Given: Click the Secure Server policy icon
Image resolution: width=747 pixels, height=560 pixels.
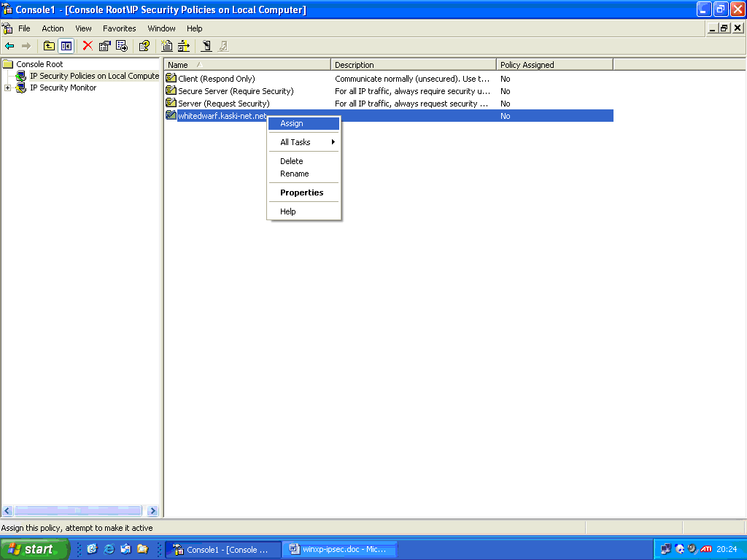Looking at the screenshot, I should click(171, 90).
